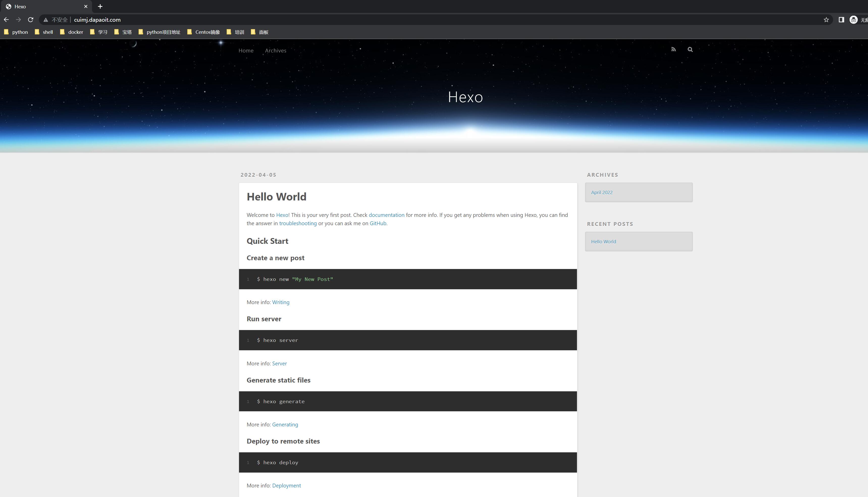868x497 pixels.
Task: Click the address bar URL cuimj.dapaoit.com
Action: 97,20
